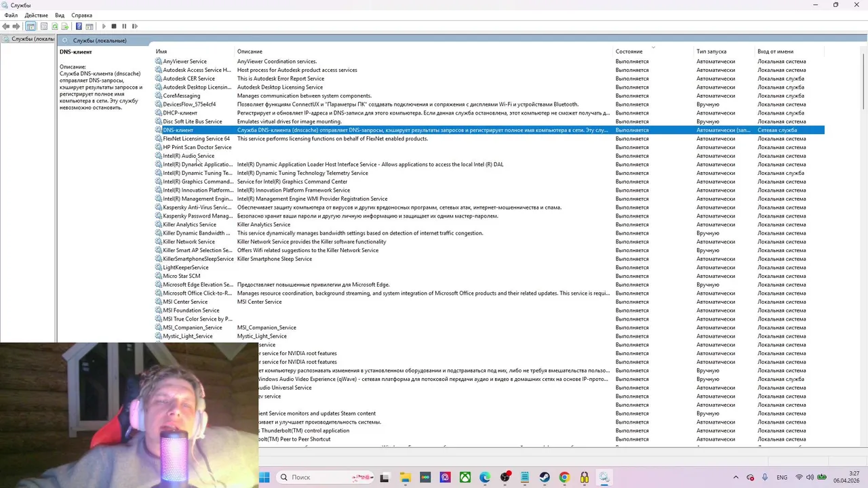Open the Вид menu
This screenshot has width=868, height=488.
click(x=60, y=15)
